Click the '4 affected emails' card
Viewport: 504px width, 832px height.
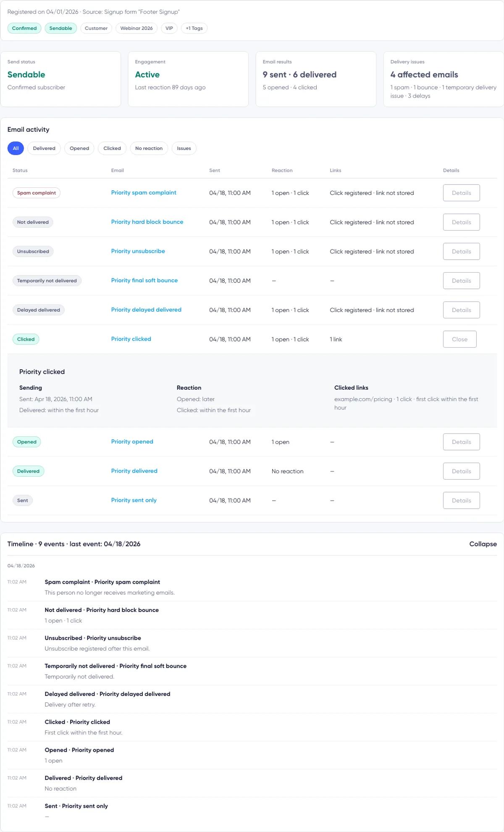coord(444,79)
